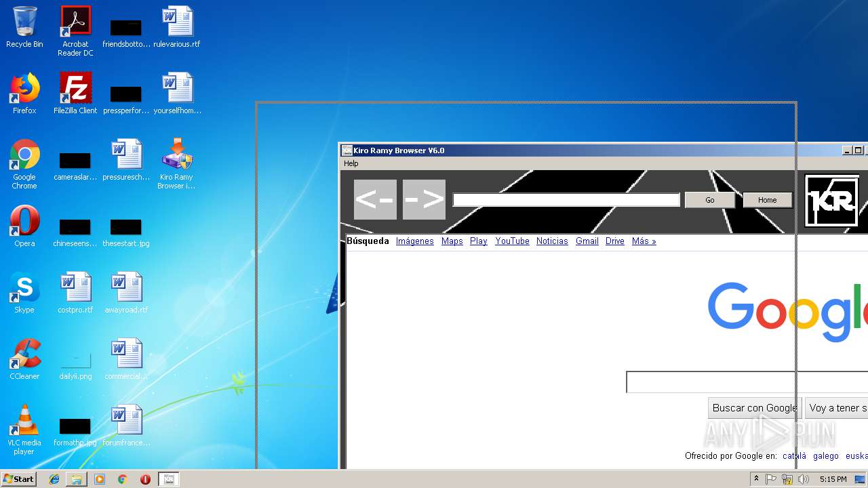Open the Start menu
The height and width of the screenshot is (488, 868).
click(18, 479)
